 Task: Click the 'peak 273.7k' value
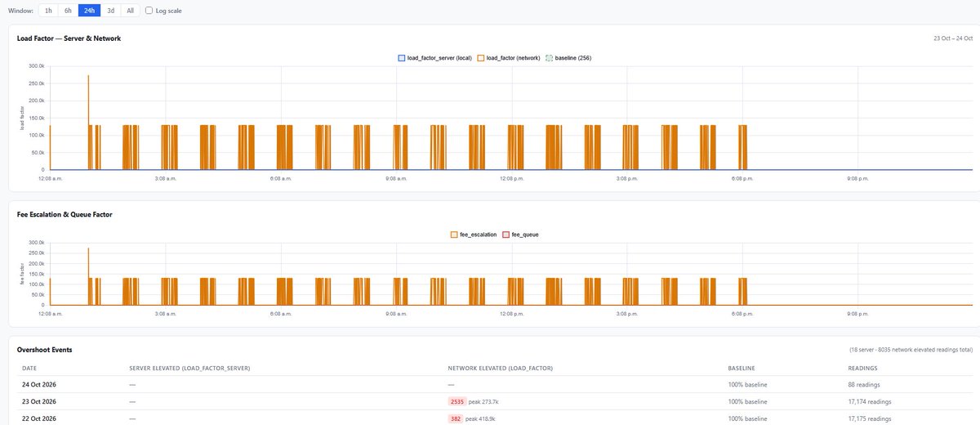click(x=484, y=401)
